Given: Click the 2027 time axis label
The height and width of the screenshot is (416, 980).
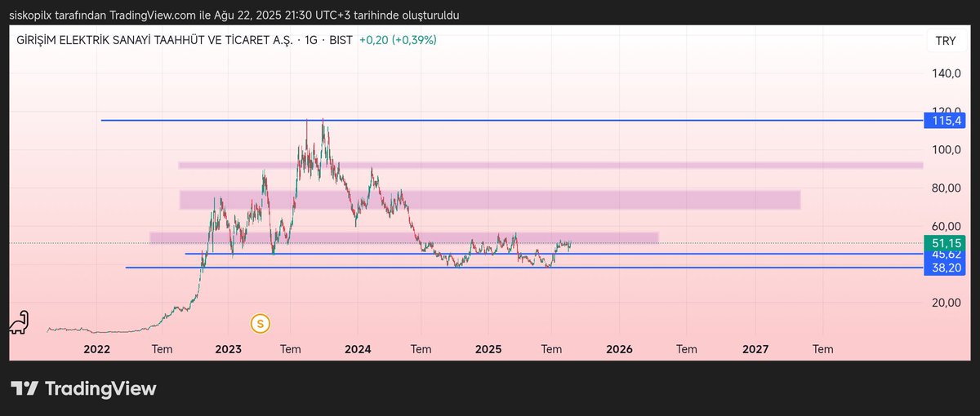Looking at the screenshot, I should [x=755, y=349].
